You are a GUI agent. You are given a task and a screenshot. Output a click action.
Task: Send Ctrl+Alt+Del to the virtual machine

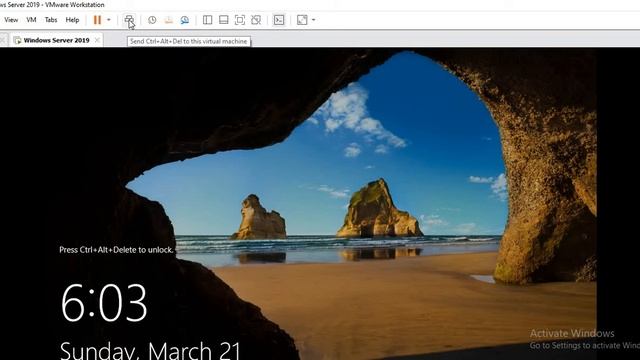129,20
